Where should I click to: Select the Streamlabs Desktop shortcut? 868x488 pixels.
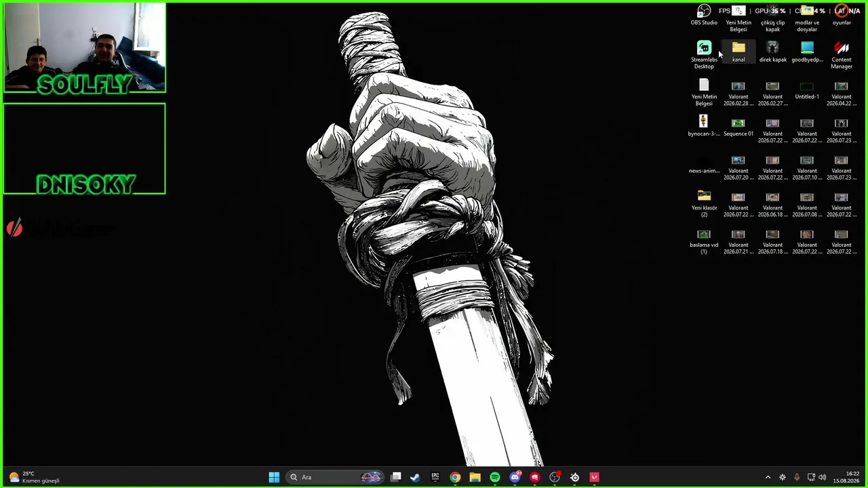tap(704, 55)
